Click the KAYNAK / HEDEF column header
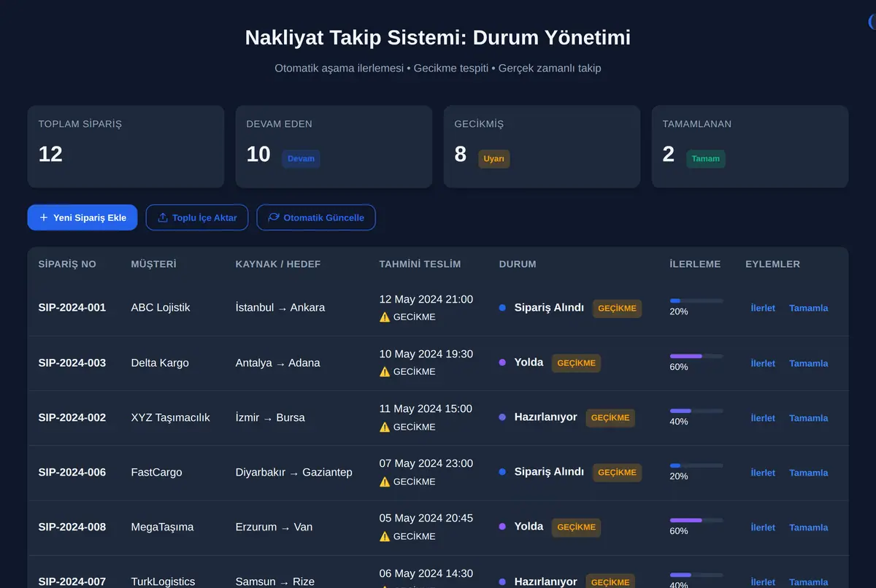The height and width of the screenshot is (588, 876). tap(278, 264)
